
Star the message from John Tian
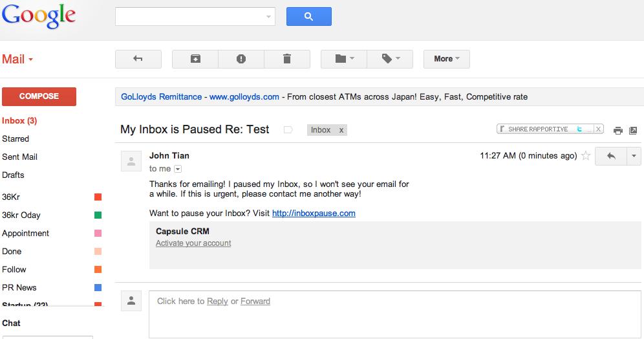coord(586,156)
